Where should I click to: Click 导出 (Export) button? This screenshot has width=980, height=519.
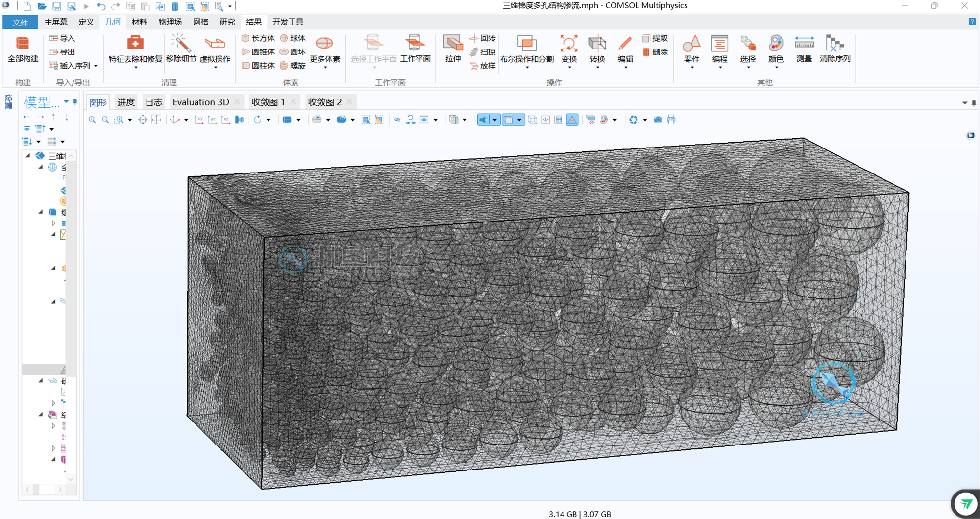click(x=62, y=52)
